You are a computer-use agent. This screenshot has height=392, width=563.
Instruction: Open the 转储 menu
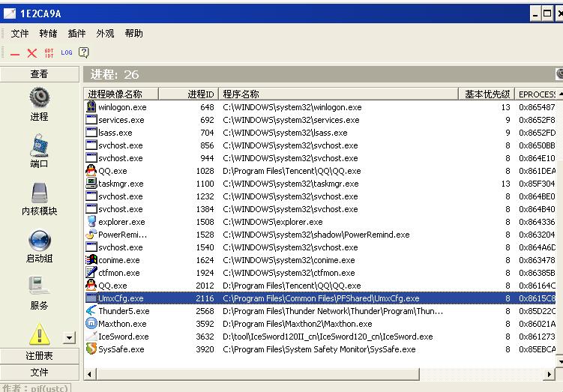(x=48, y=34)
